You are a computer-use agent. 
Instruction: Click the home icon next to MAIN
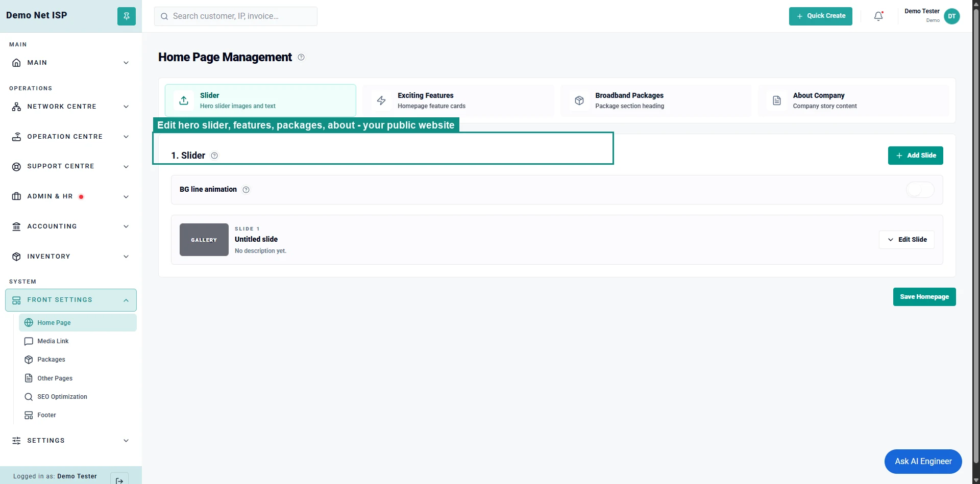coord(16,63)
